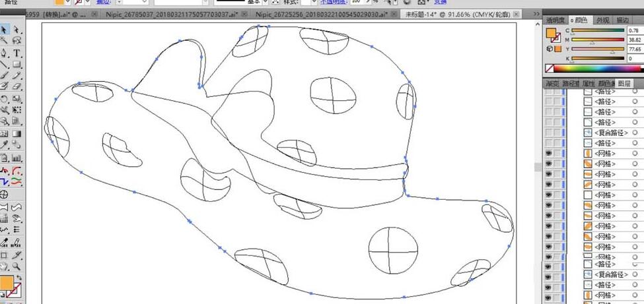Toggle lock box of hidden 复合路径 row

click(x=557, y=133)
